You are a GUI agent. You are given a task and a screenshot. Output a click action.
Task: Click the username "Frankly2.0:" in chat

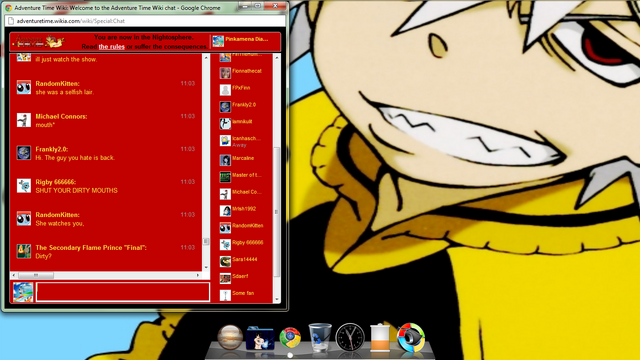[x=51, y=149]
